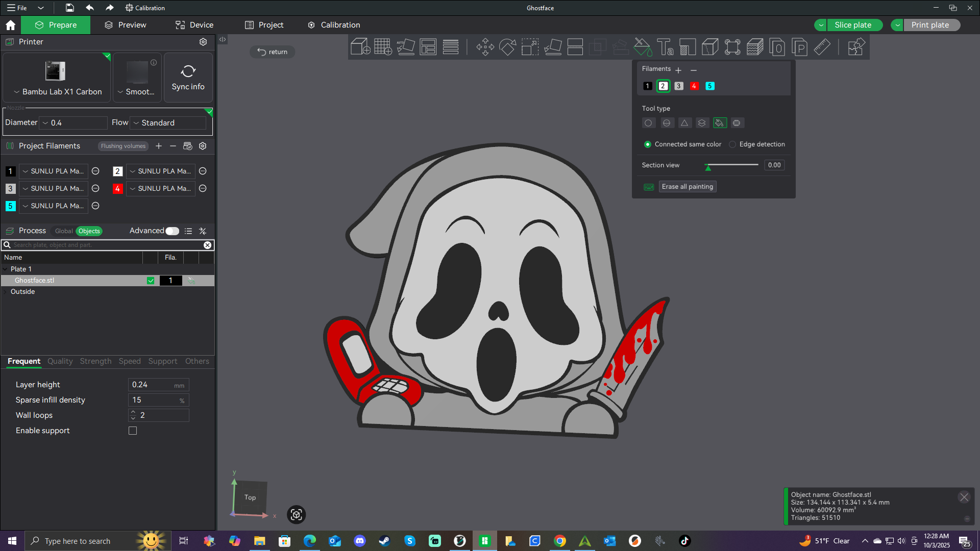The height and width of the screenshot is (551, 980).
Task: Open filament 2 SUNLU PLA dropdown
Action: (x=161, y=171)
